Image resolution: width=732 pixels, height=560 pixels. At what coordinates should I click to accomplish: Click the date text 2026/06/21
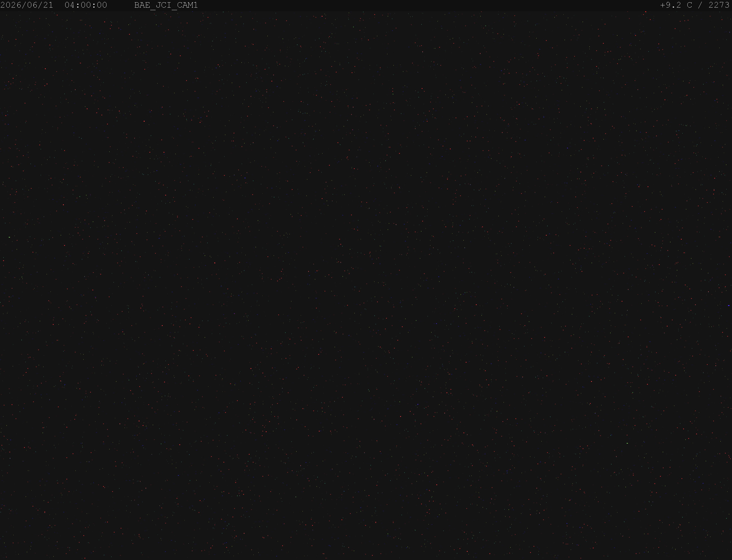pos(27,5)
